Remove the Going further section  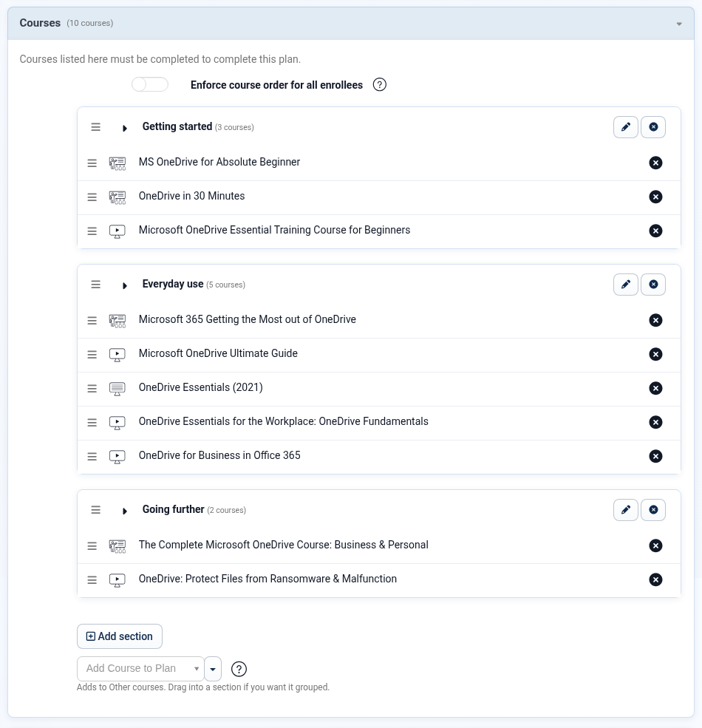(x=652, y=510)
